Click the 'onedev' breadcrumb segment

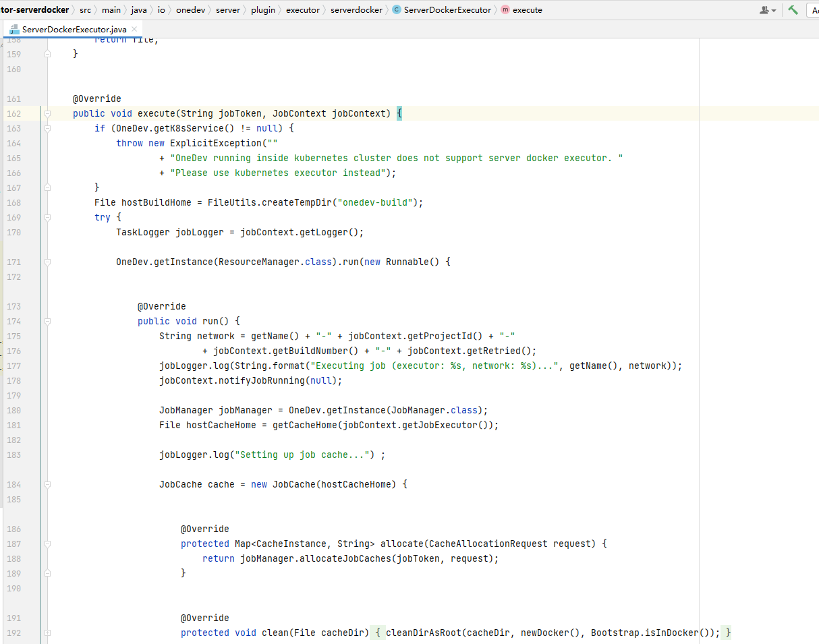click(190, 10)
